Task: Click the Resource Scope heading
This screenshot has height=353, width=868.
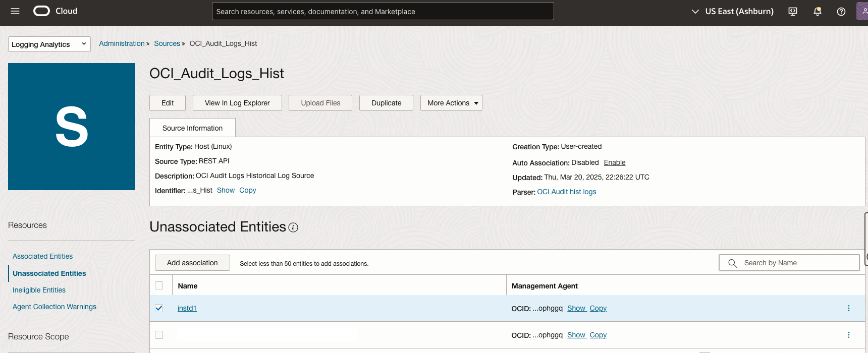Action: point(38,336)
